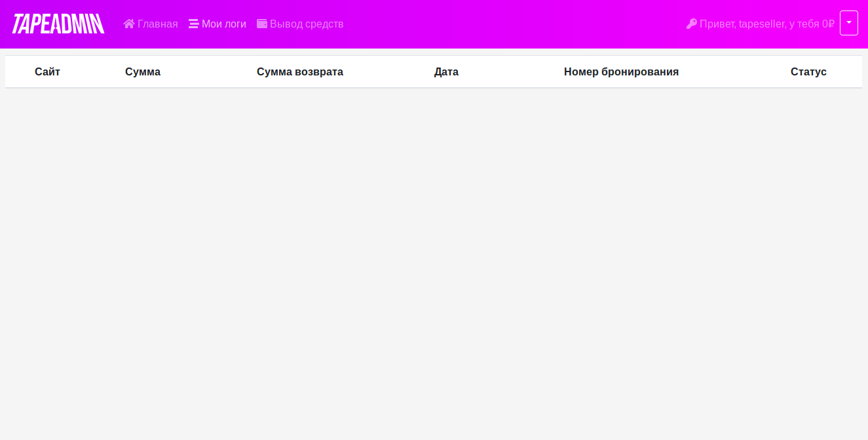Click the 0₽ balance in the navbar
868x440 pixels.
[x=828, y=24]
